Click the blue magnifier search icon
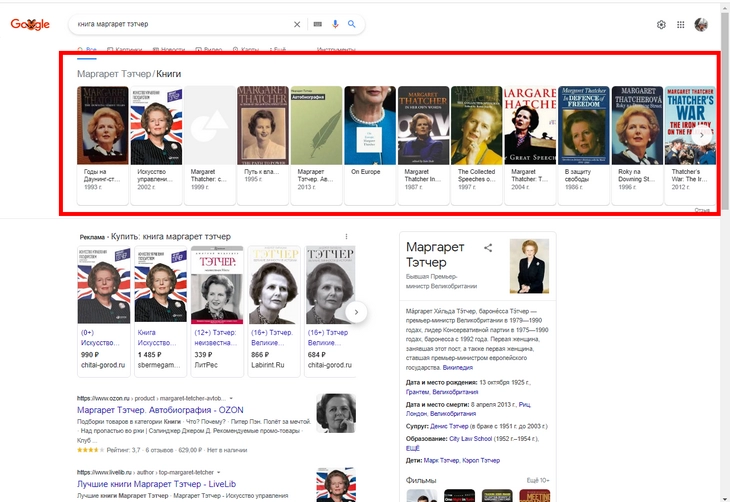 click(352, 24)
